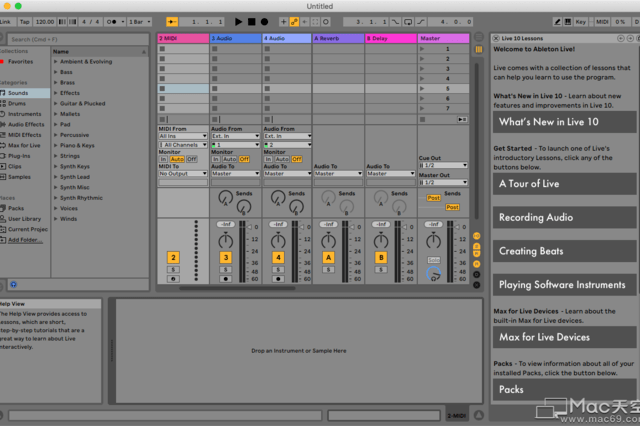This screenshot has width=640, height=426.
Task: Toggle the Follow playback button
Action: (172, 22)
